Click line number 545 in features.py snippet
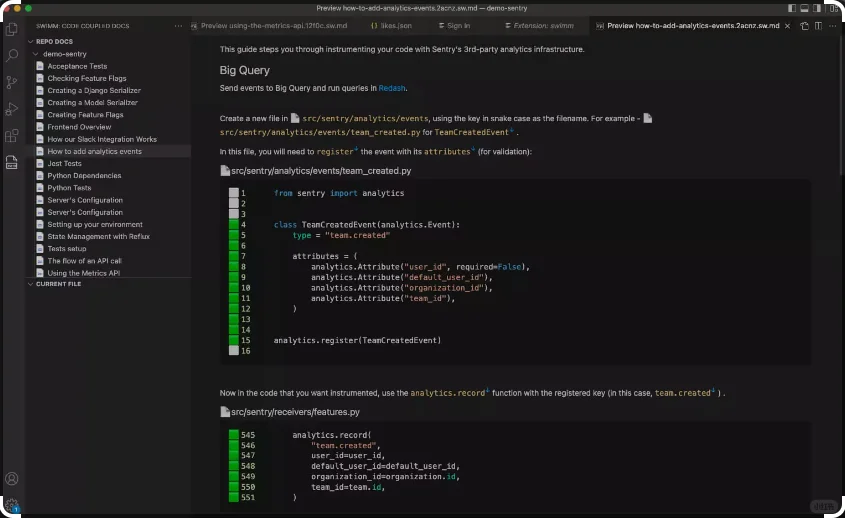Viewport: 845px width, 520px height. point(248,435)
